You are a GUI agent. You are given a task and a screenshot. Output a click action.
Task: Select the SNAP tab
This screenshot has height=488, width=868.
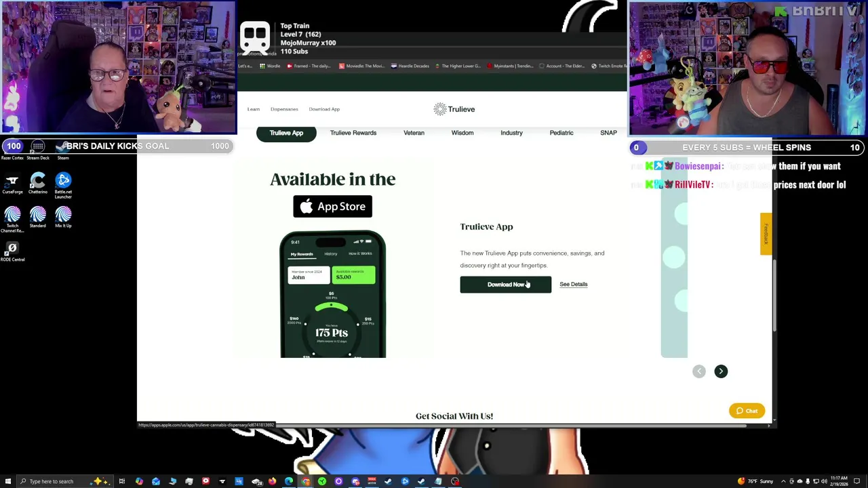608,133
